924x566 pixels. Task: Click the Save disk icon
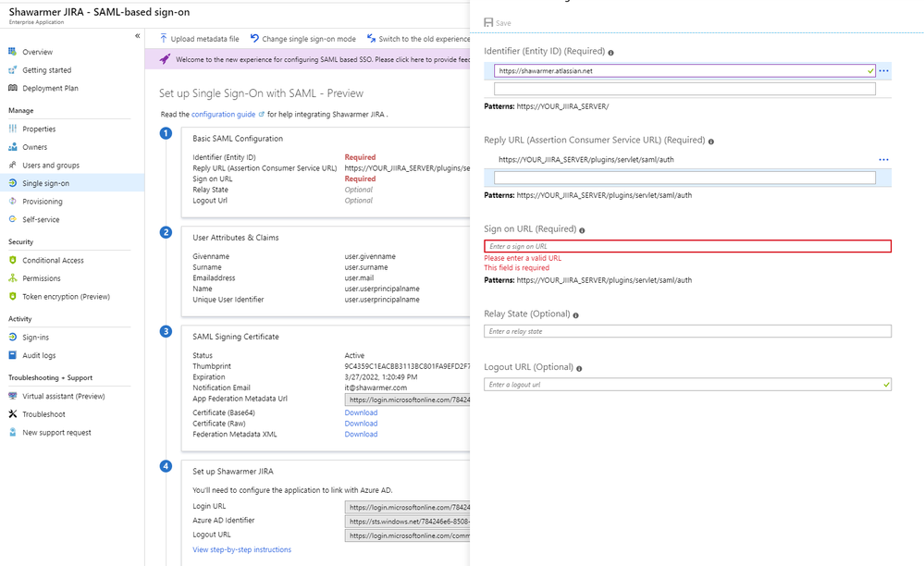pyautogui.click(x=488, y=22)
